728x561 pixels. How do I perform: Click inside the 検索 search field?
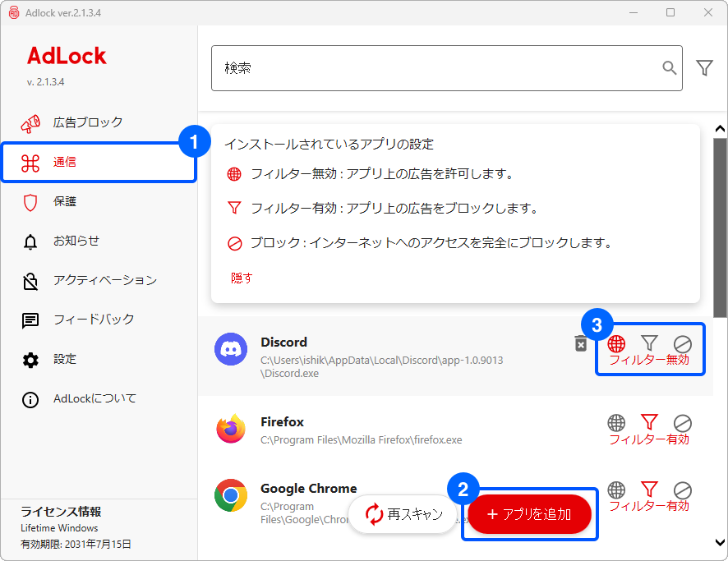411,68
